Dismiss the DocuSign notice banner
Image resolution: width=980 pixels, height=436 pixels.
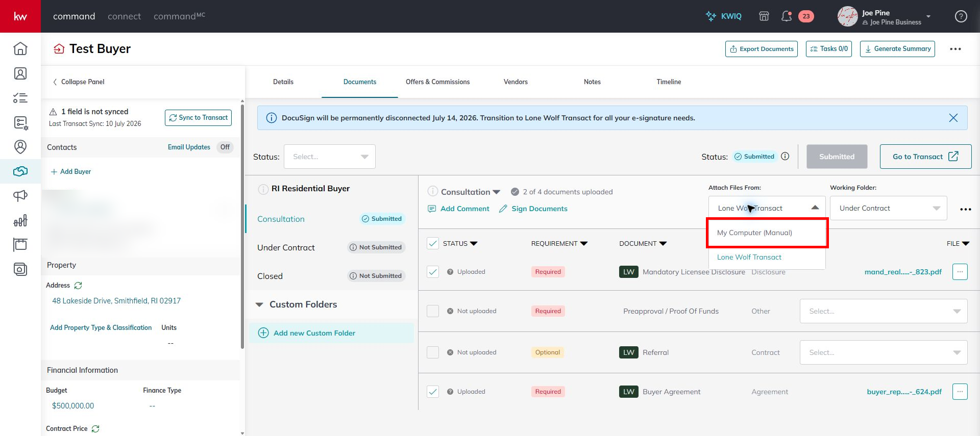953,118
